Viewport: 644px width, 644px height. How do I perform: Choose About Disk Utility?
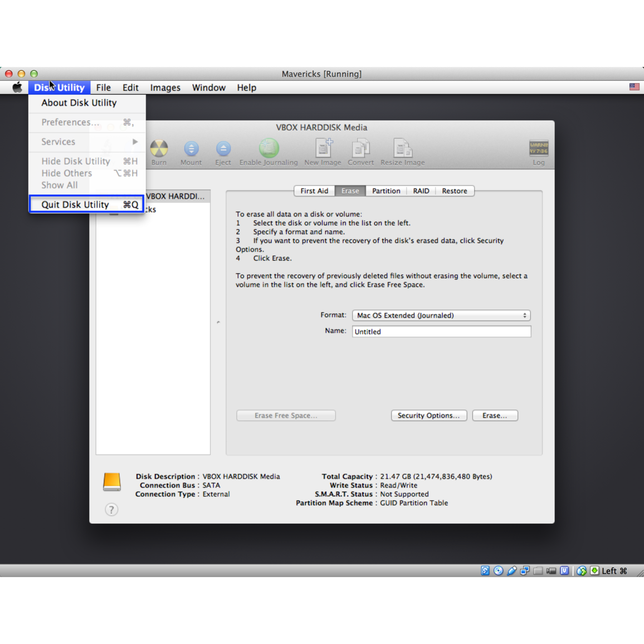point(79,103)
